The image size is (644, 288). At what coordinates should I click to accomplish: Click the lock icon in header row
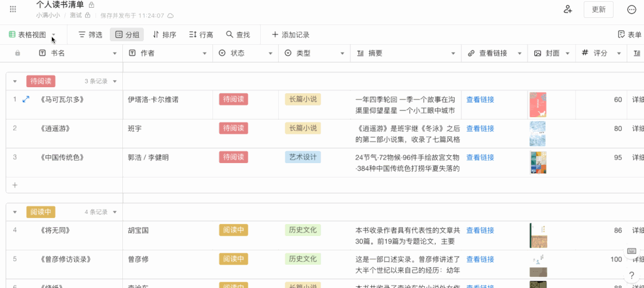[x=17, y=53]
